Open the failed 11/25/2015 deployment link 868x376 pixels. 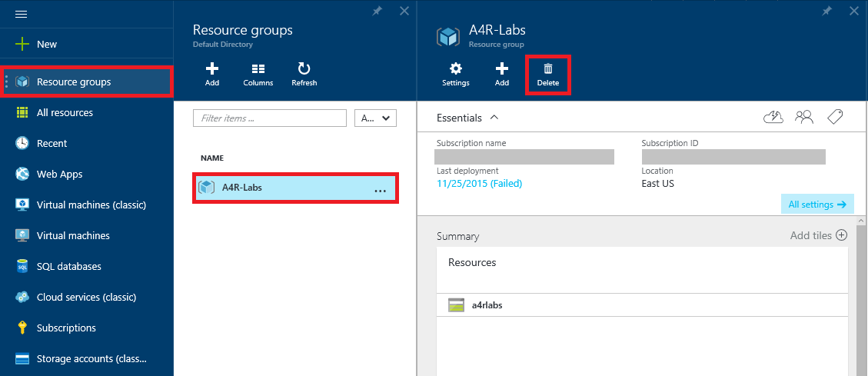click(479, 184)
